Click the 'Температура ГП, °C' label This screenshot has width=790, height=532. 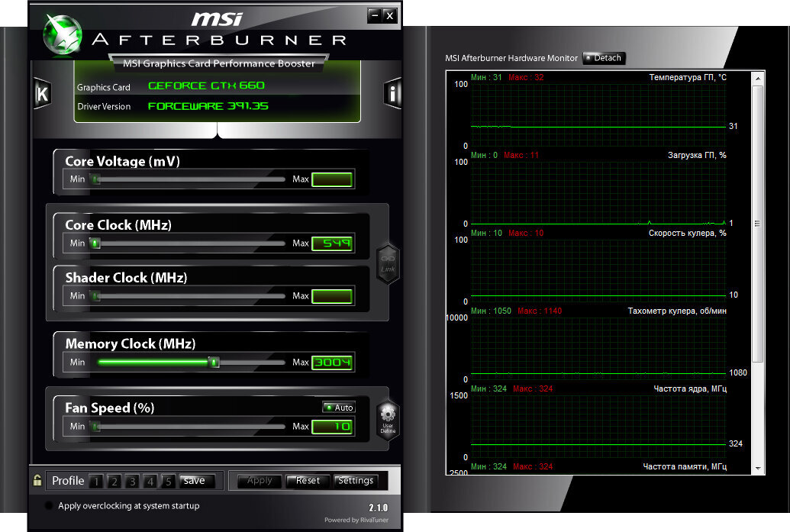tap(688, 77)
